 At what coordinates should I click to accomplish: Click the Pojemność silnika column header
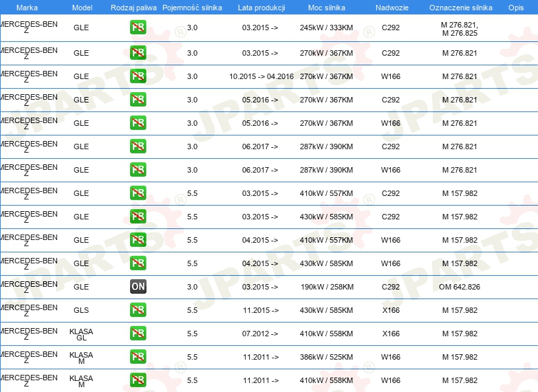[x=192, y=7]
